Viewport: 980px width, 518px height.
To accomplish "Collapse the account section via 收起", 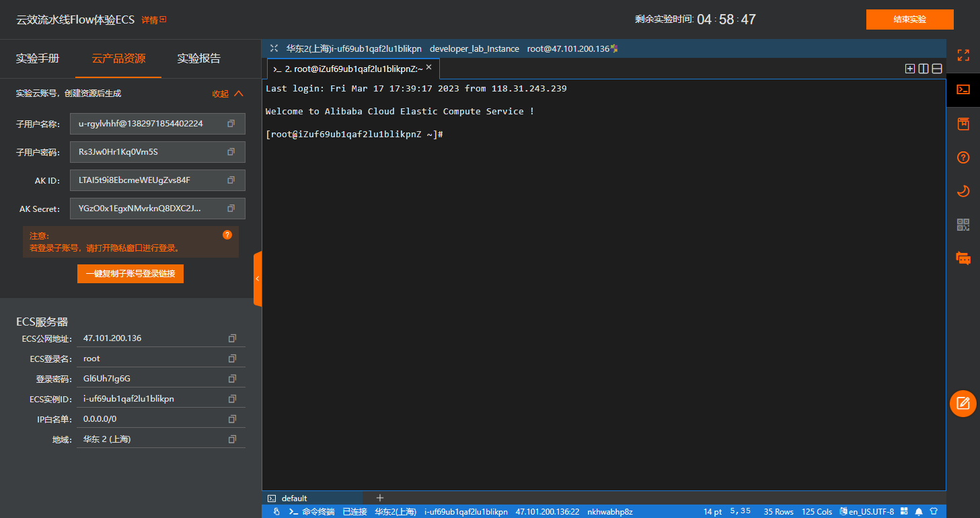I will click(x=227, y=94).
